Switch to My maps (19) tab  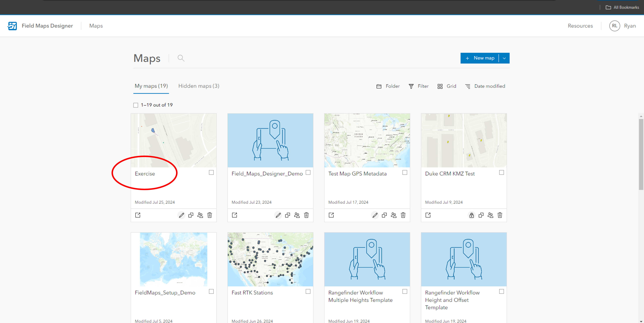[x=151, y=86]
